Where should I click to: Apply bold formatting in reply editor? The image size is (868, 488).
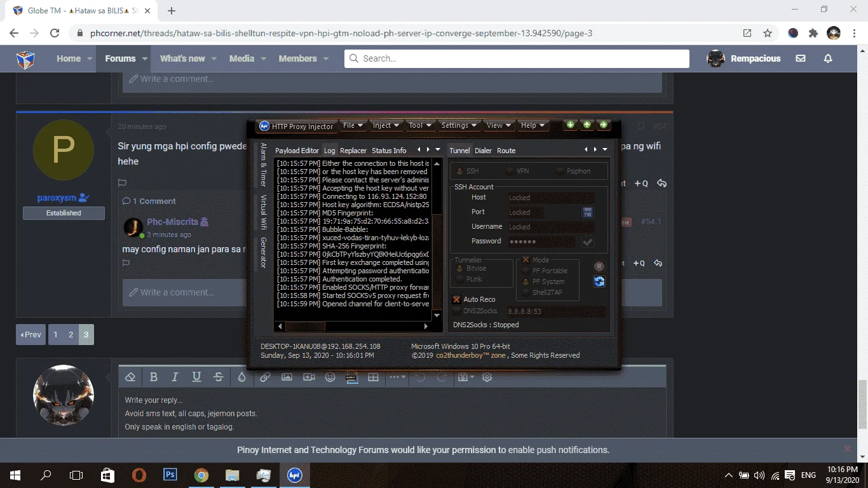pos(153,377)
